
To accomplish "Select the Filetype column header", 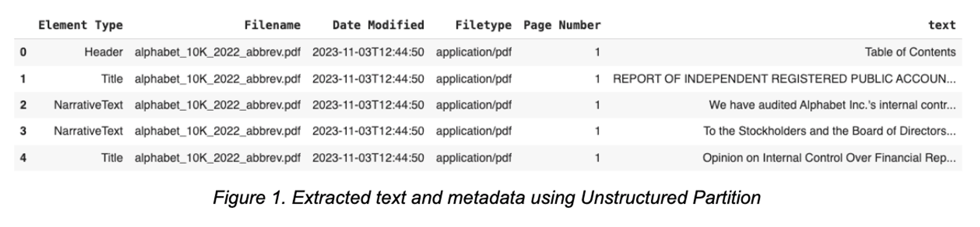I will coord(483,25).
